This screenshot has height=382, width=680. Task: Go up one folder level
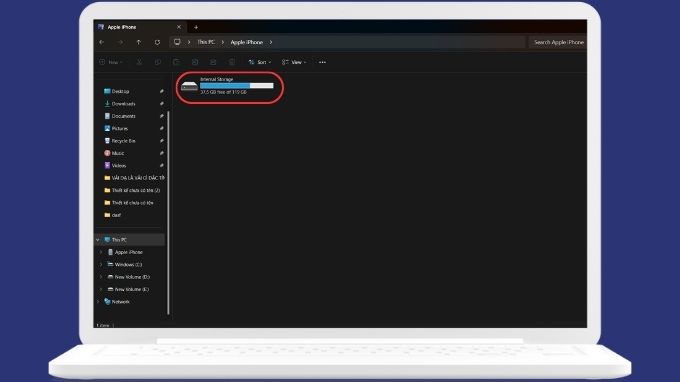[x=139, y=42]
